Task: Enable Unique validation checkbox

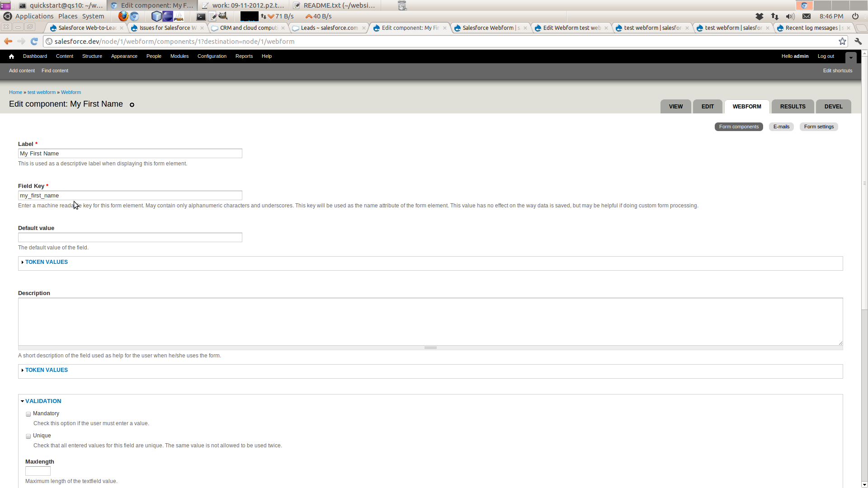Action: pos(28,436)
